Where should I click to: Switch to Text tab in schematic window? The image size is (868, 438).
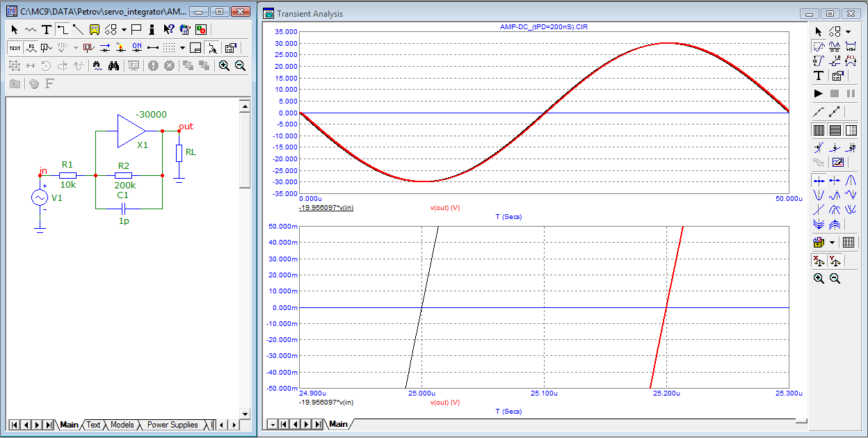click(93, 425)
